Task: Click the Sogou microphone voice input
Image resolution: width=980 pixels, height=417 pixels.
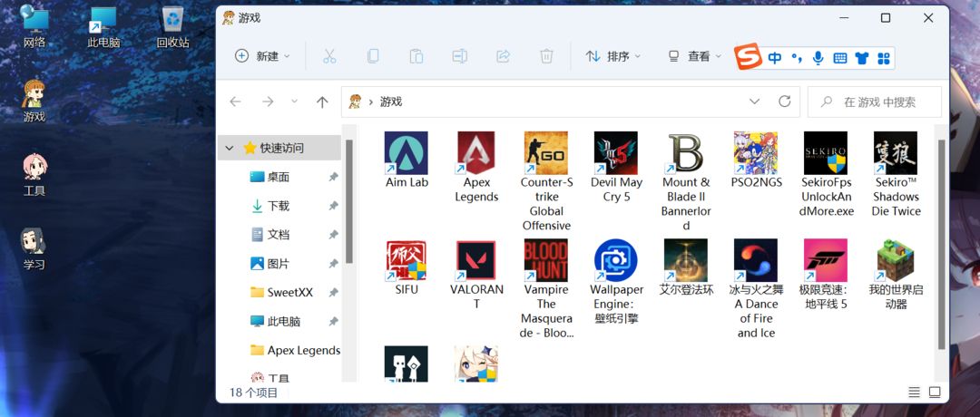Action: (x=818, y=58)
